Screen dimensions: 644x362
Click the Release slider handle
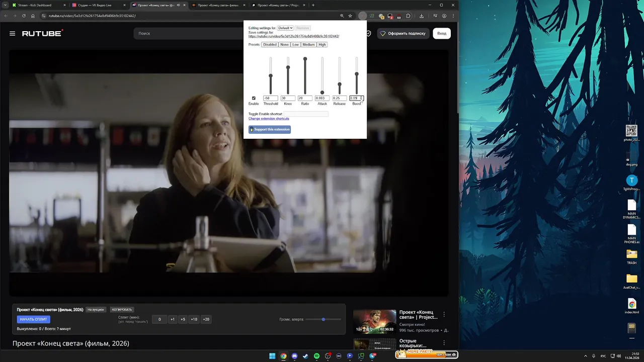340,84
